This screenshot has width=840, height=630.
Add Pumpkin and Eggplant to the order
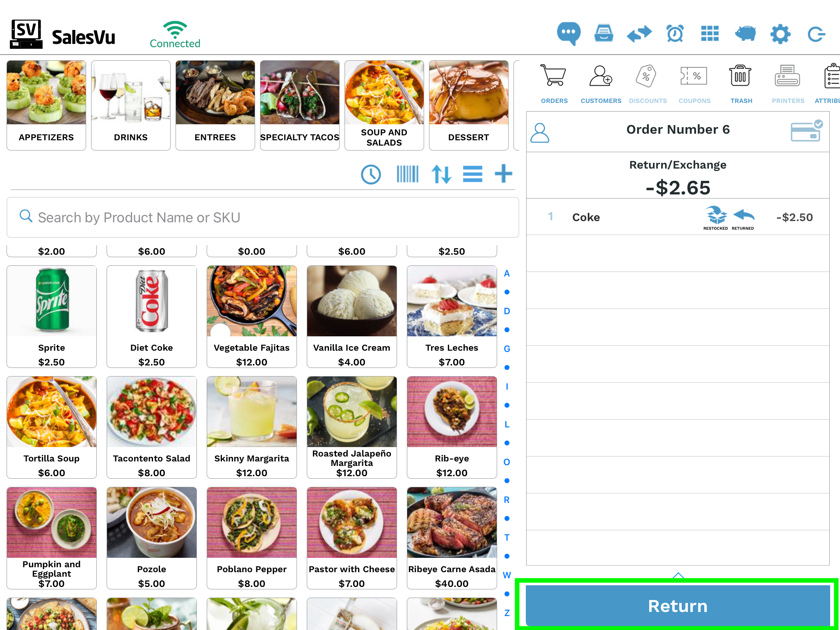52,538
